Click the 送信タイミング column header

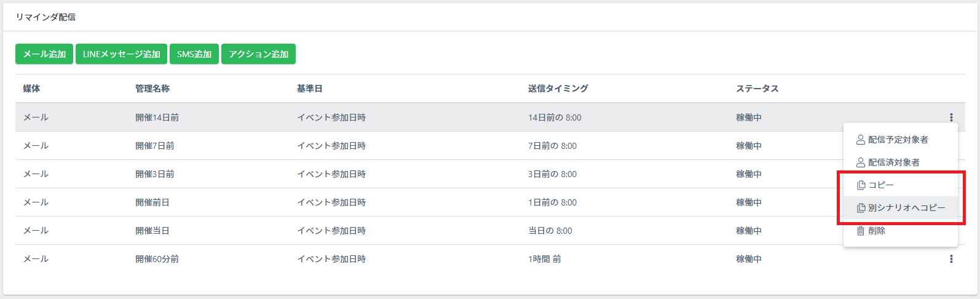tap(558, 89)
